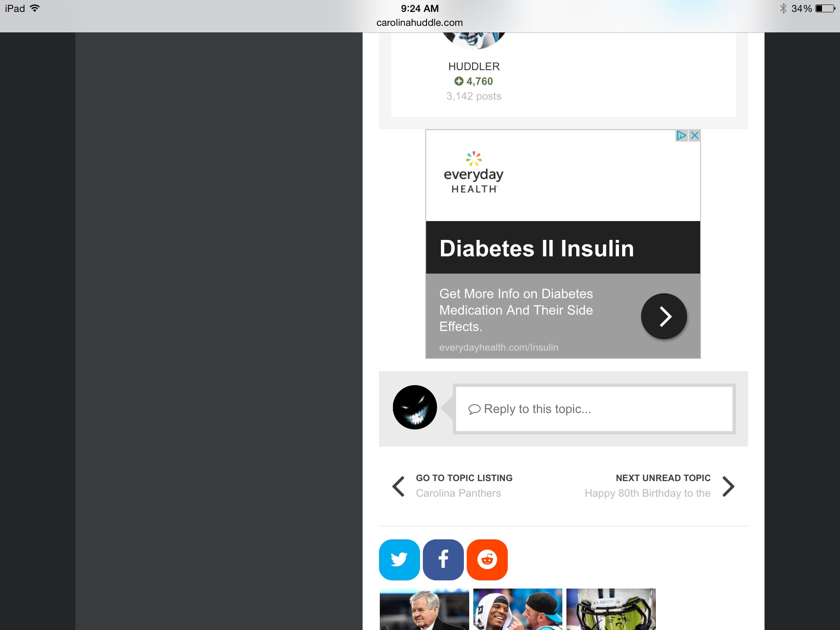Share topic on Twitter
Image resolution: width=840 pixels, height=630 pixels.
tap(399, 559)
